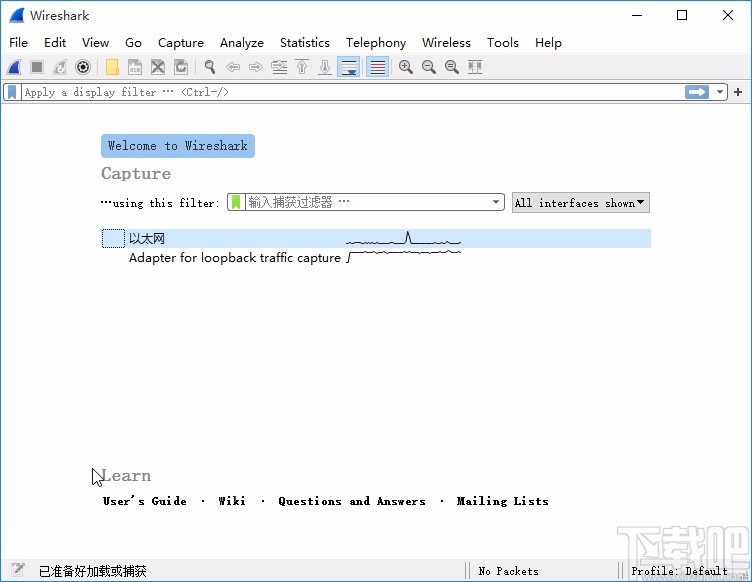Click in the capture filter field

click(x=367, y=202)
